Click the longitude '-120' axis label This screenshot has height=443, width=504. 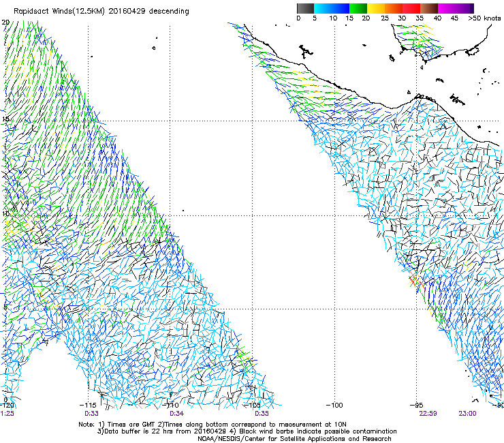pos(7,406)
